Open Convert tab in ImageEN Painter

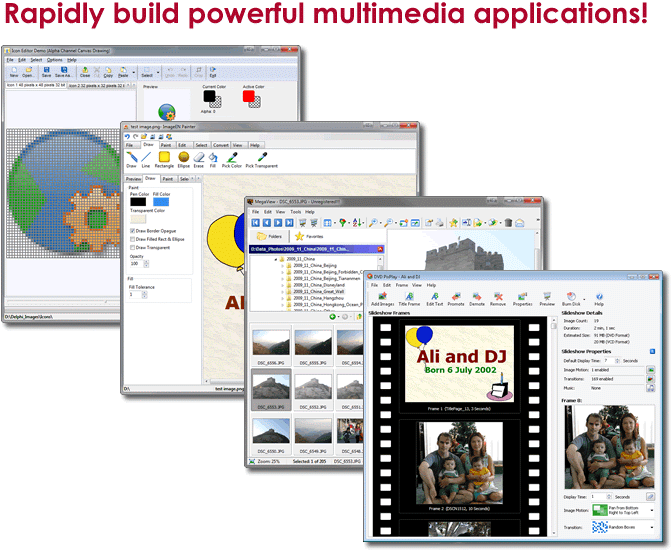(x=221, y=145)
